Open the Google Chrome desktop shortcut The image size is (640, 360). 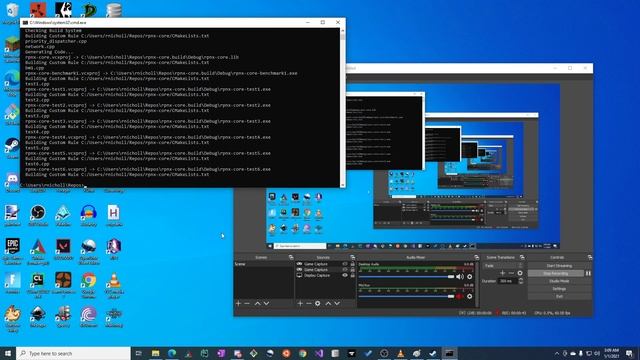tap(89, 284)
